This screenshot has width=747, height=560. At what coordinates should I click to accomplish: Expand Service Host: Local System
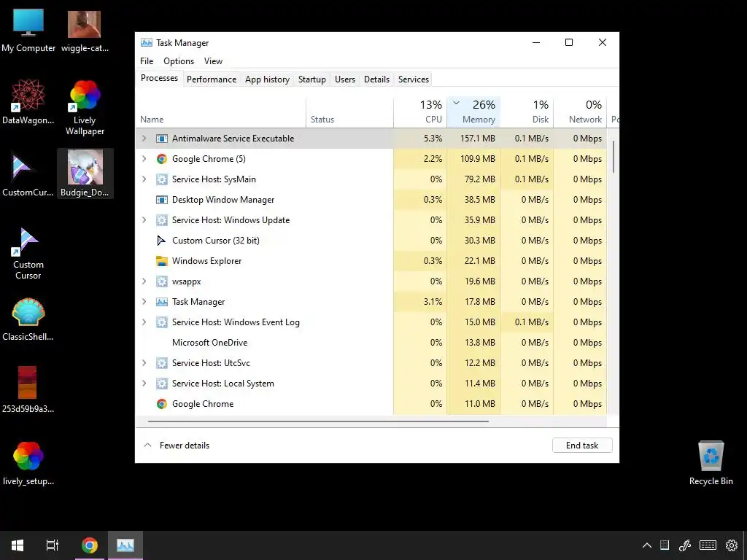tap(144, 384)
